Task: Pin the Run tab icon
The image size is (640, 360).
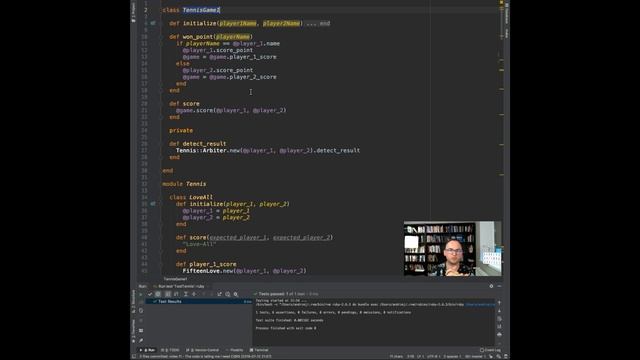Action: coord(141,340)
